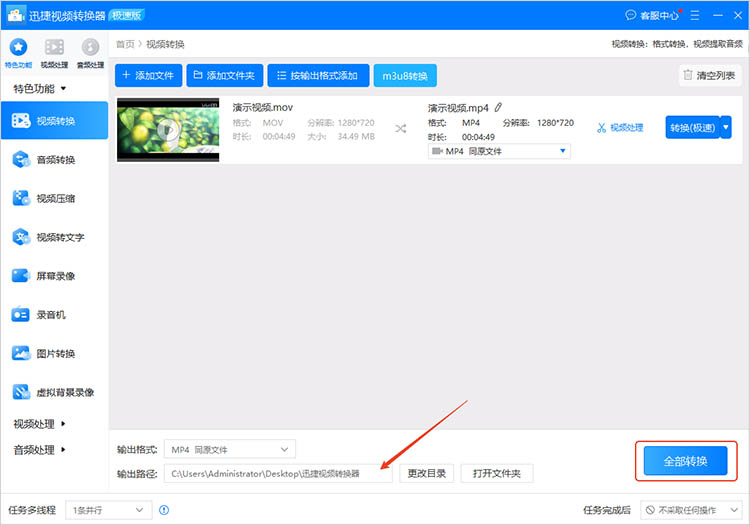750x525 pixels.
Task: Open 图片转换 in the sidebar
Action: (x=55, y=353)
